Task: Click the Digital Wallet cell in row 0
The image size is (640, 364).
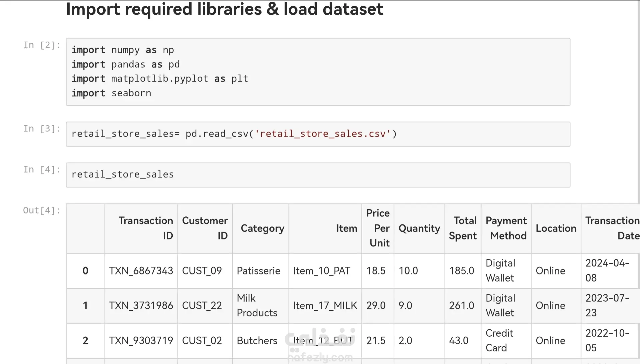Action: [506, 271]
